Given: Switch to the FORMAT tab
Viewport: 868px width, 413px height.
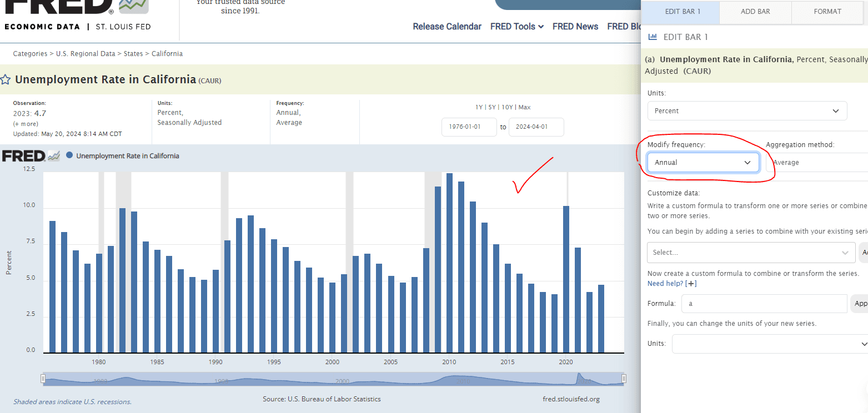Looking at the screenshot, I should [827, 12].
